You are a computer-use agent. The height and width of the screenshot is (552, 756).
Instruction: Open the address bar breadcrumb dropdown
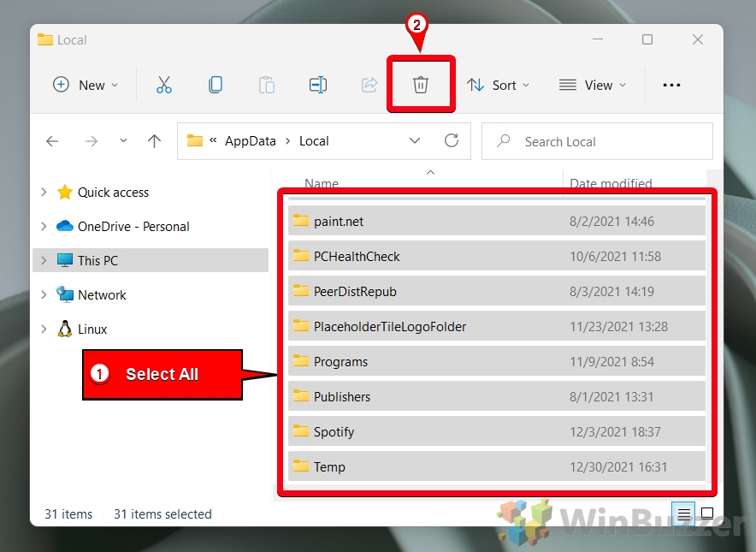coord(416,140)
